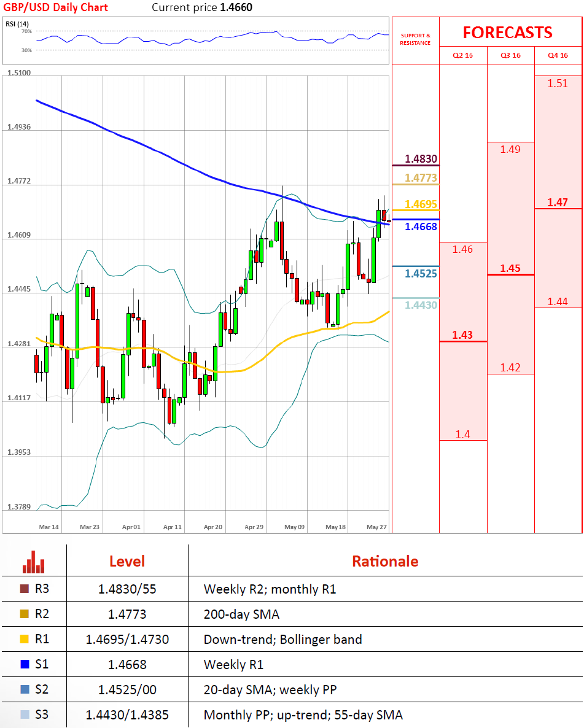Click the 1.4668 cell in the Level column
584x728 pixels.
(127, 664)
